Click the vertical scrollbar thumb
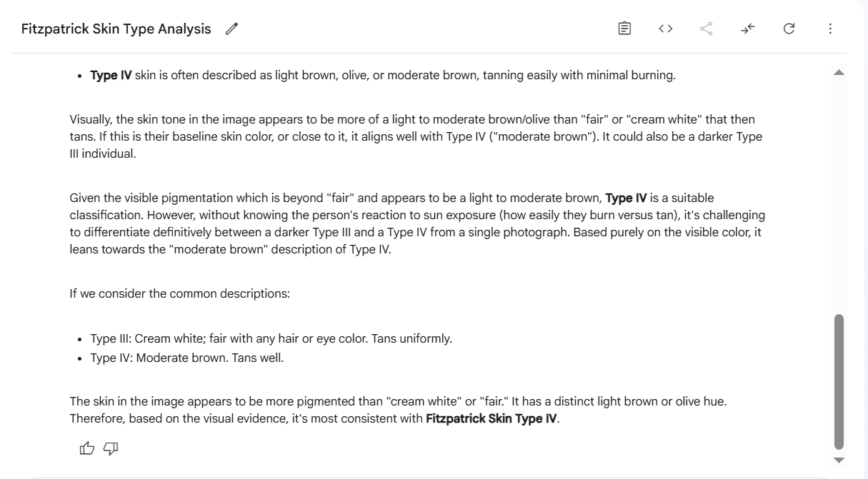The image size is (868, 479). [839, 382]
